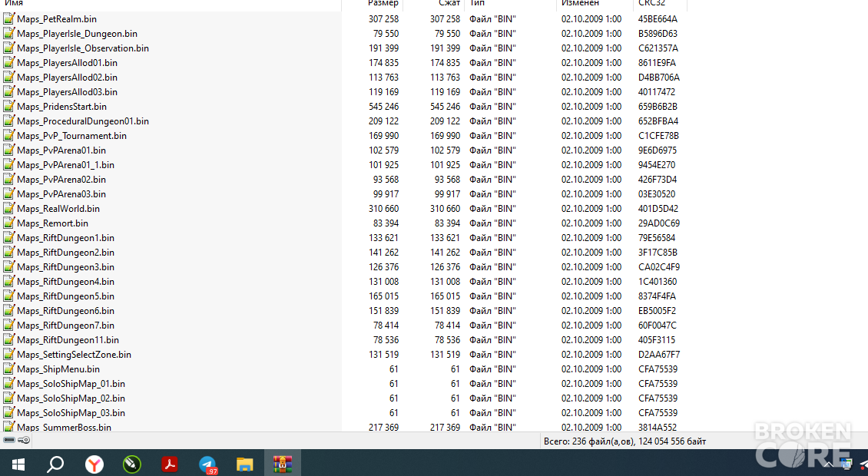Open Windows search from the taskbar

55,464
